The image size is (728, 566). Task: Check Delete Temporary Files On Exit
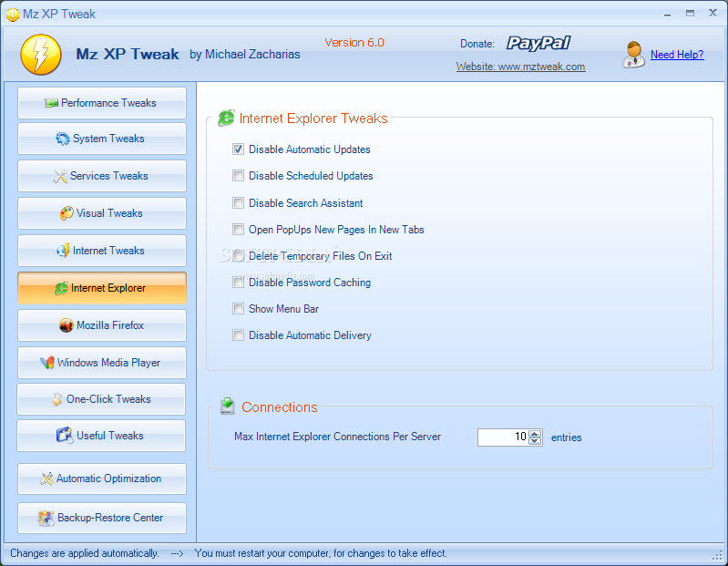coord(238,256)
